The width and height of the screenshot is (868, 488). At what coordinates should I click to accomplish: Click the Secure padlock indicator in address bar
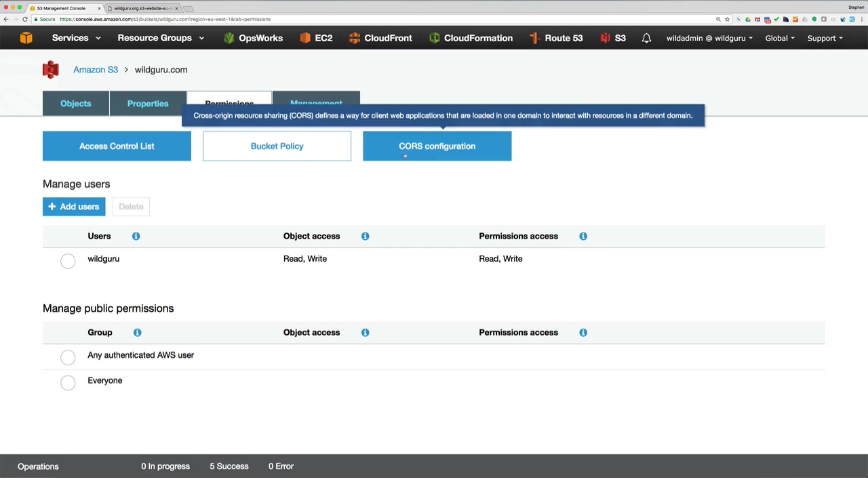tap(45, 19)
